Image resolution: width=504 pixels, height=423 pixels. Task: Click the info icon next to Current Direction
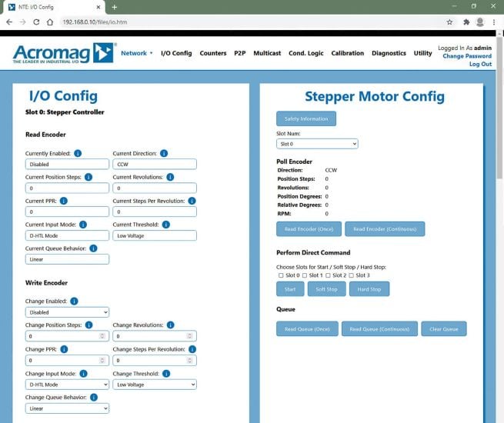point(164,153)
